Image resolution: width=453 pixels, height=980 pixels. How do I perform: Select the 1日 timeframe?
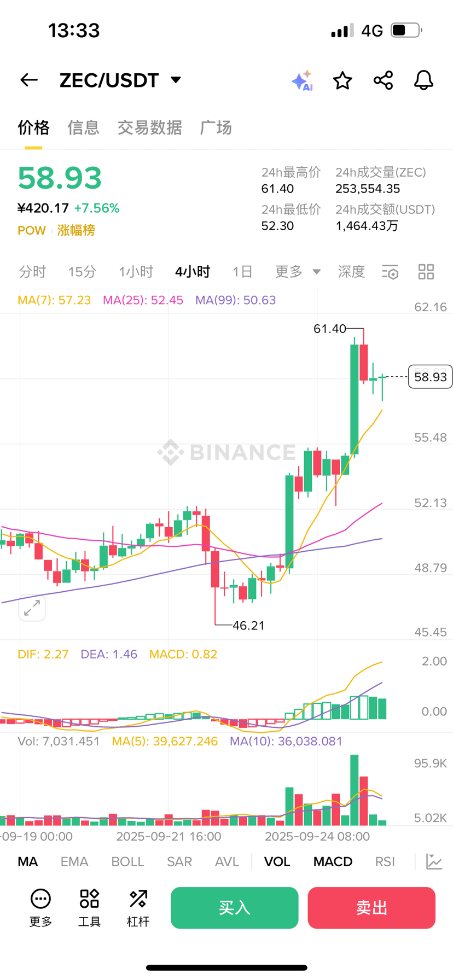pos(242,272)
